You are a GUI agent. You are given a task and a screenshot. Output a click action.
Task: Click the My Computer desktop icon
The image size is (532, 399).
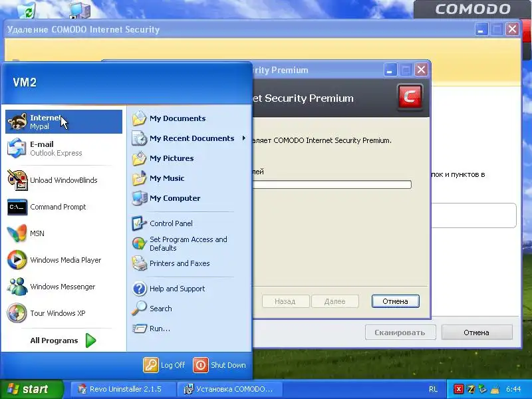[x=80, y=9]
